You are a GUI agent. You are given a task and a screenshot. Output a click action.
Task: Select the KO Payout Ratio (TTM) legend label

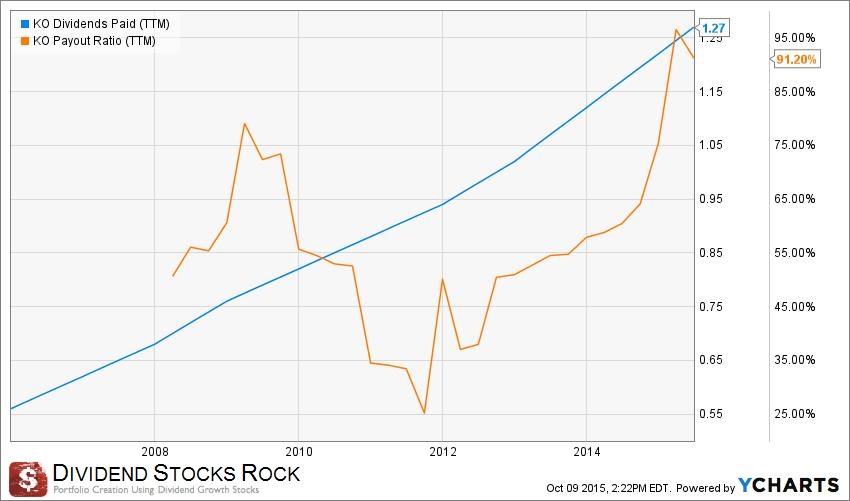tap(94, 40)
